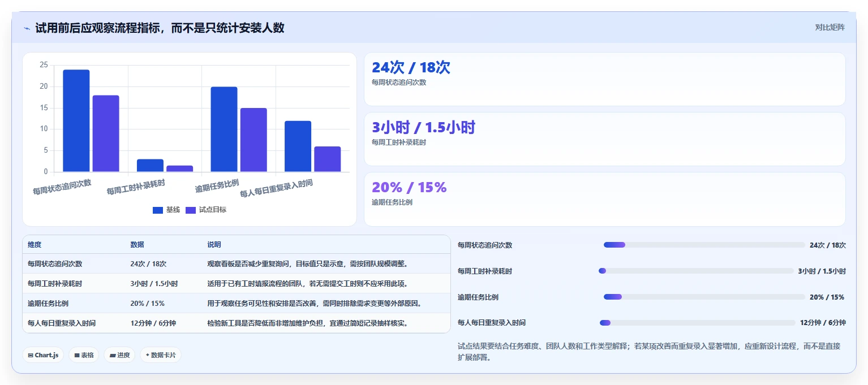Click table cell 3小时 / 1.5小时
Viewport: 868px width, 385px height.
(x=154, y=283)
